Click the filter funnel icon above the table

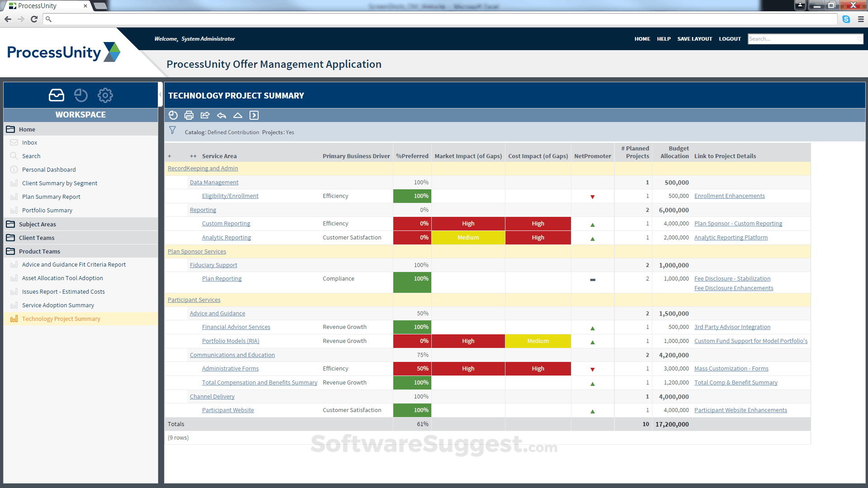coord(172,130)
